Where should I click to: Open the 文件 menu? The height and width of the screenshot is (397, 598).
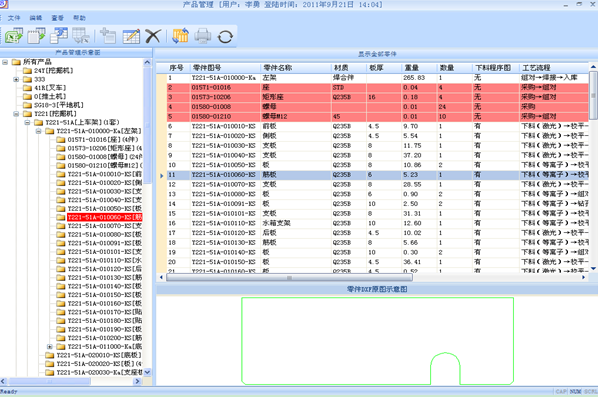[x=14, y=18]
